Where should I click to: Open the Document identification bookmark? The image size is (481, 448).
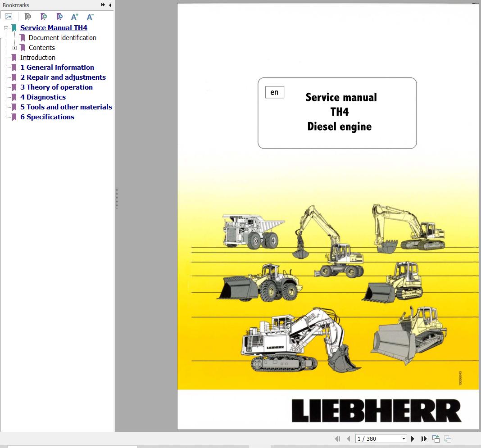click(x=63, y=38)
